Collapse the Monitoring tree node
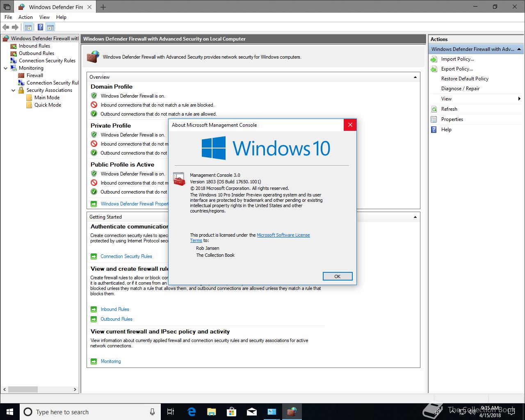This screenshot has width=525, height=420. pyautogui.click(x=5, y=68)
